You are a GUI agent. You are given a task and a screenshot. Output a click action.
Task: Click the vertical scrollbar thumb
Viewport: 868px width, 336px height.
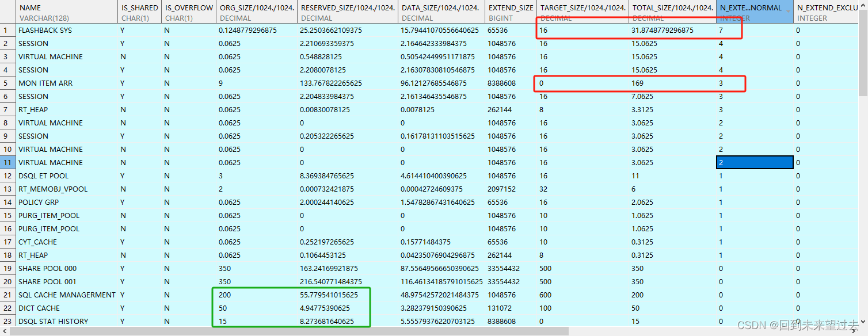[x=863, y=52]
